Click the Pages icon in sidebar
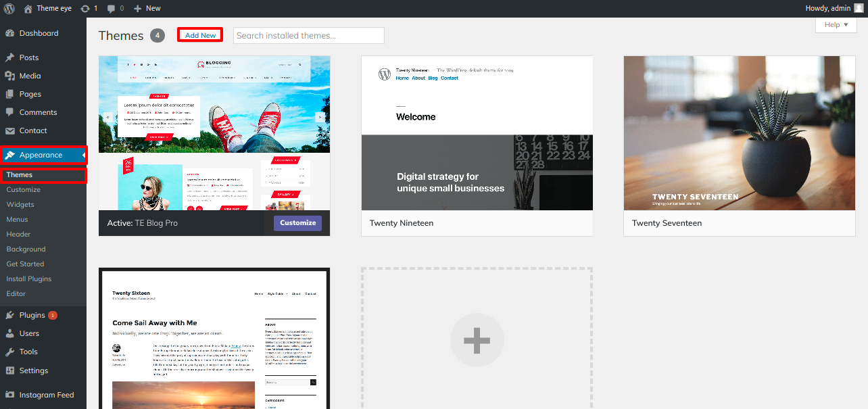868x409 pixels. click(x=9, y=94)
